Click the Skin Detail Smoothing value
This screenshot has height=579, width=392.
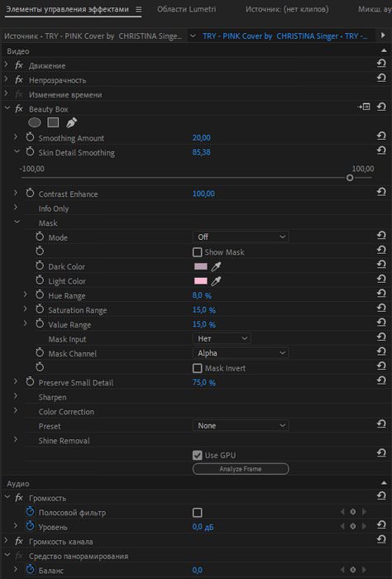[x=202, y=152]
